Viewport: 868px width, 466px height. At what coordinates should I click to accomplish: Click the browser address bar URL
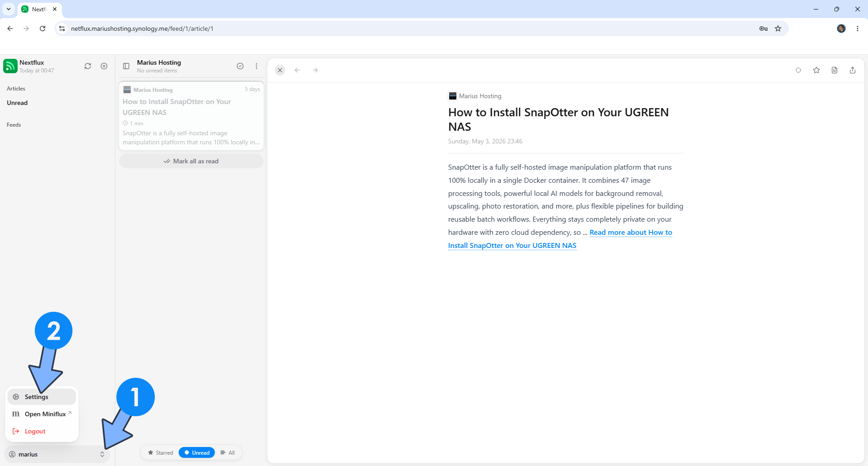point(142,29)
